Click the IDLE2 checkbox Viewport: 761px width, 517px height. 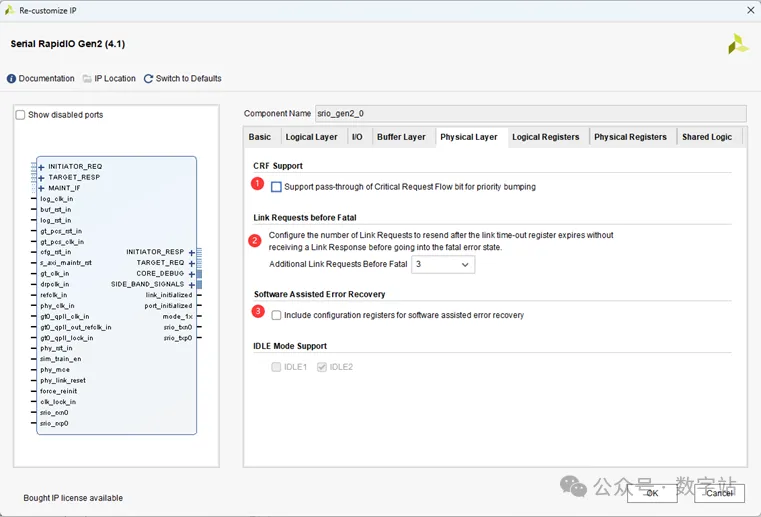pyautogui.click(x=322, y=367)
